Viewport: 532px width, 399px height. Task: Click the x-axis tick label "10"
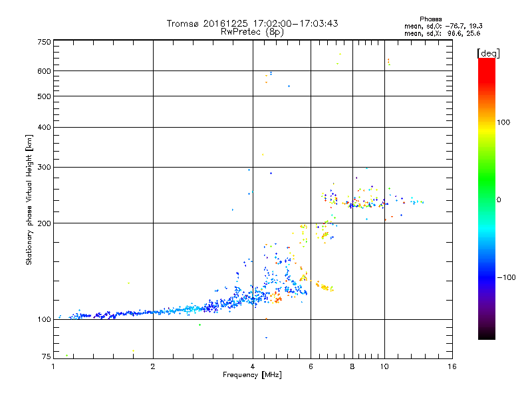point(384,366)
